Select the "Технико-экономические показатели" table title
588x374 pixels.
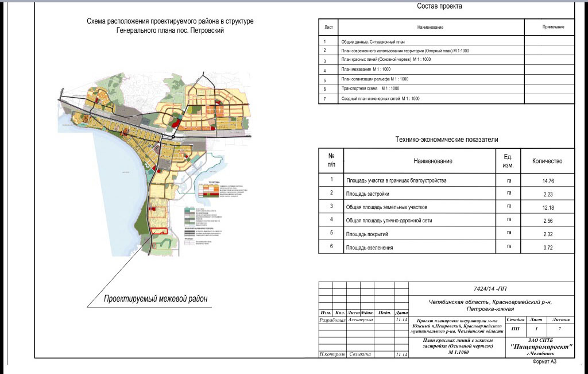(x=447, y=140)
